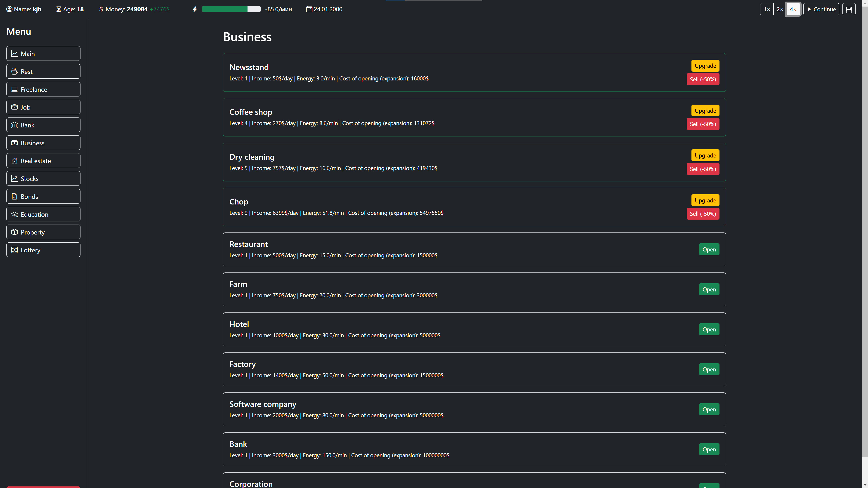
Task: Select the Bank building icon
Action: pos(14,125)
